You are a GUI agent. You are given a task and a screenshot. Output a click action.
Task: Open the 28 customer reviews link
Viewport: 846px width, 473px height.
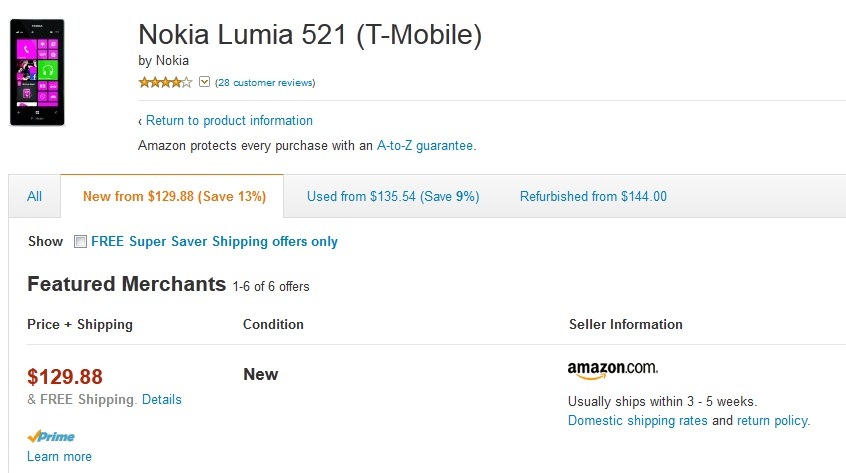click(265, 82)
